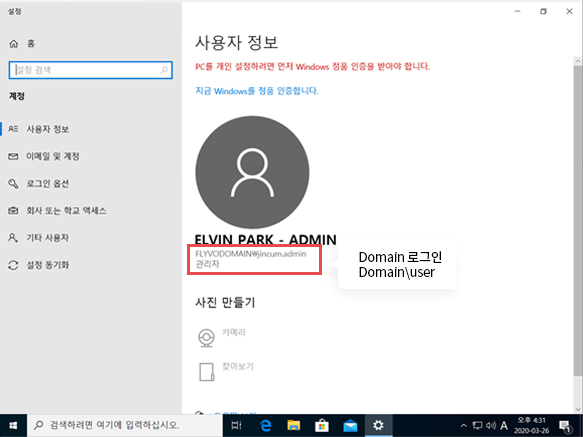Click in the 설정 검색 search field
Screen dimensions: 583x437
(90, 70)
